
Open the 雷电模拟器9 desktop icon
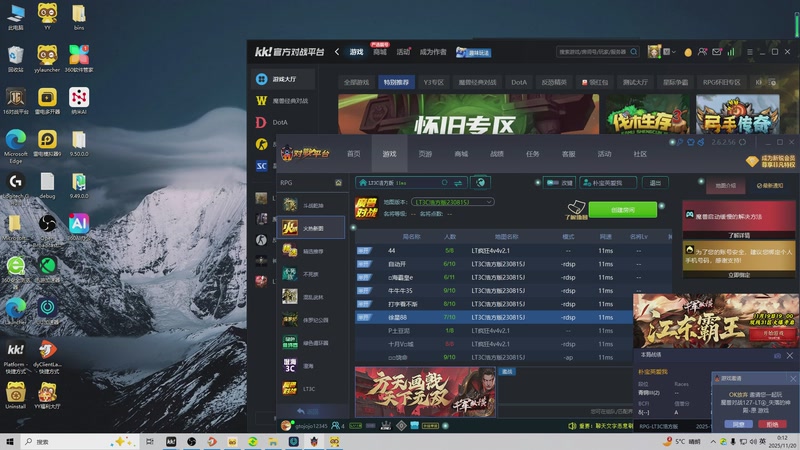47,142
